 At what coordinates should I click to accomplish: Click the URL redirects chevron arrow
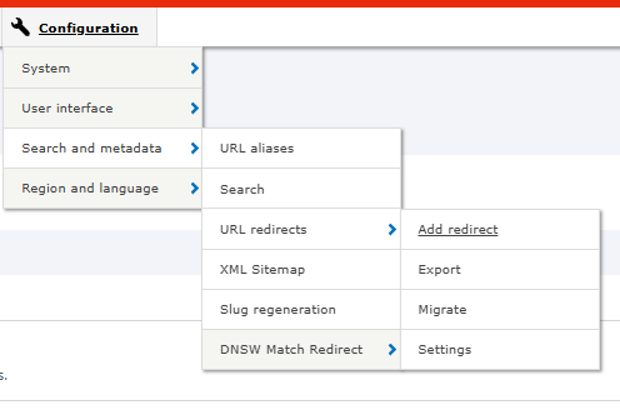(x=392, y=229)
